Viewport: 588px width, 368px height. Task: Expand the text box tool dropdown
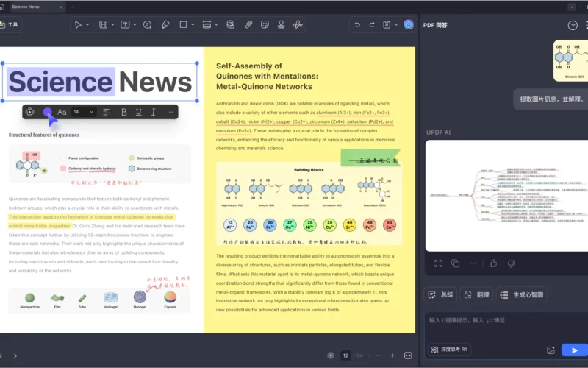coord(135,24)
